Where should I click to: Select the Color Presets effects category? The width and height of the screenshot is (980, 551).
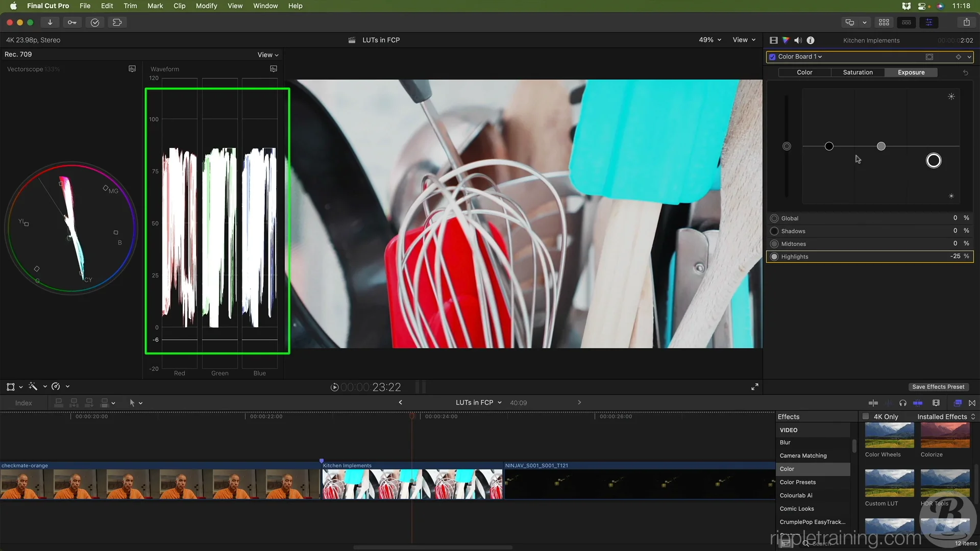(x=797, y=482)
